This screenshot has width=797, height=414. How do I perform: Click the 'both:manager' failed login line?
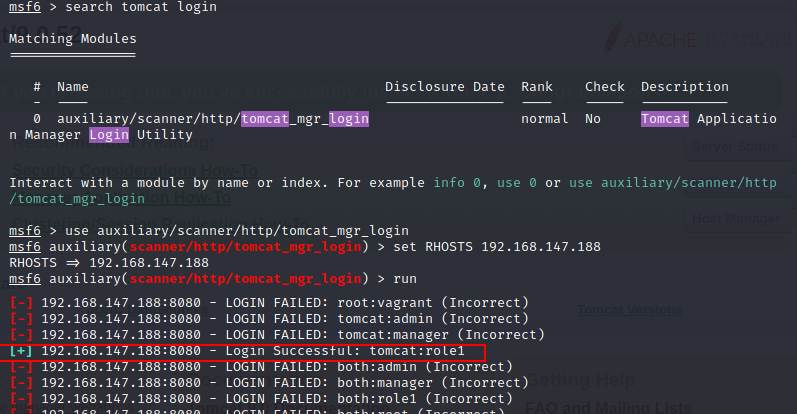coord(269,382)
